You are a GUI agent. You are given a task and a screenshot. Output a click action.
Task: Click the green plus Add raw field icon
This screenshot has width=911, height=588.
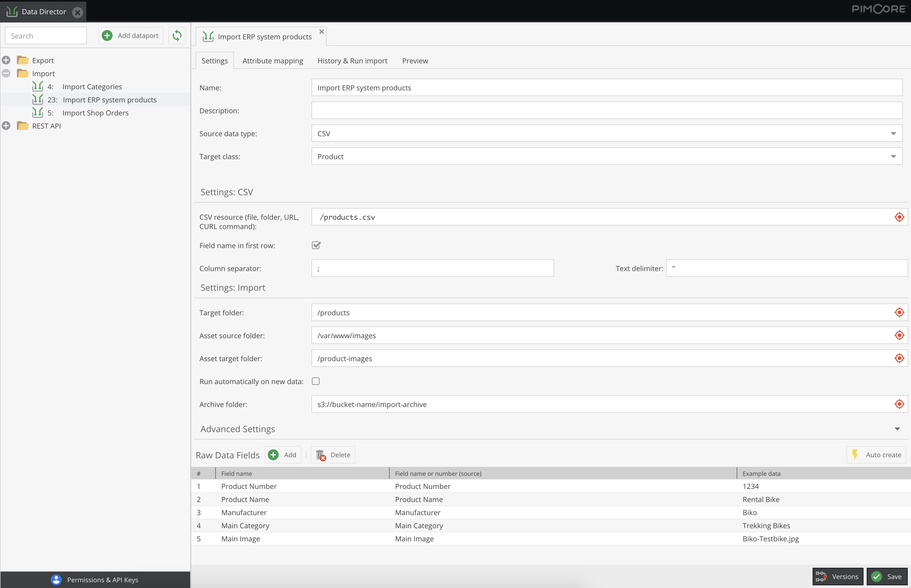click(273, 455)
